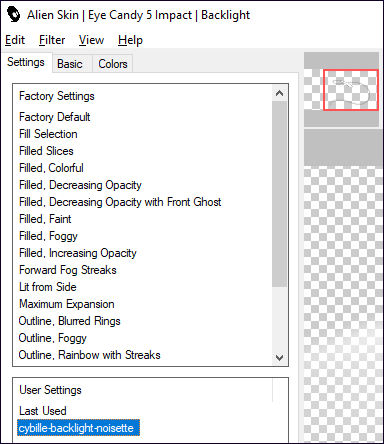Select the Last Used user setting

tap(43, 411)
